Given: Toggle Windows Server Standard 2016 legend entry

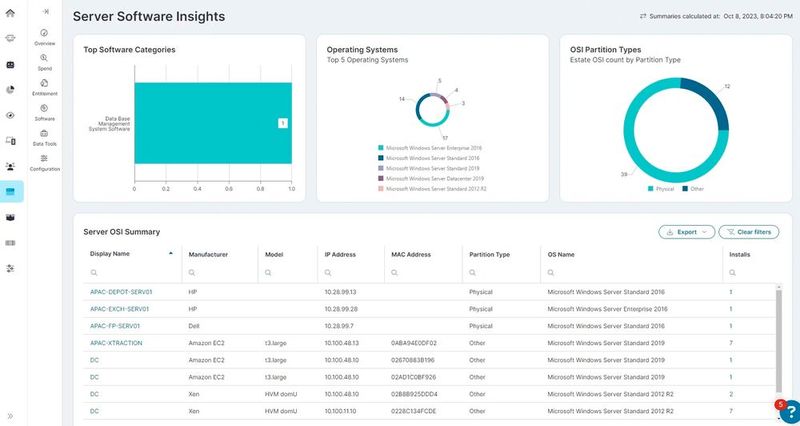Looking at the screenshot, I should click(x=429, y=158).
